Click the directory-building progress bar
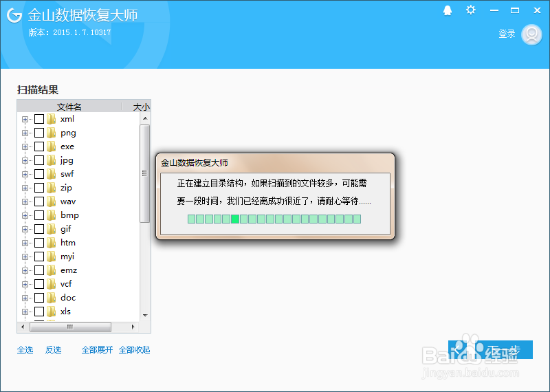 pyautogui.click(x=274, y=219)
